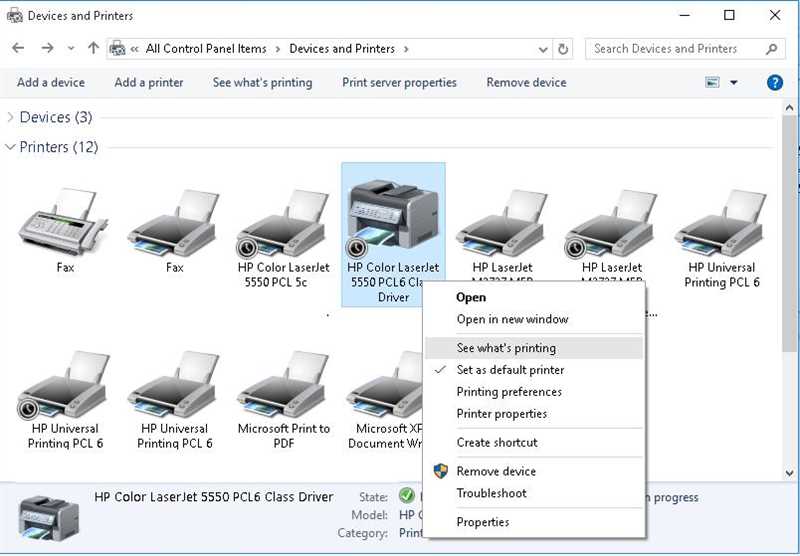Open Help with the blue question icon
This screenshot has height=556, width=800.
[774, 82]
